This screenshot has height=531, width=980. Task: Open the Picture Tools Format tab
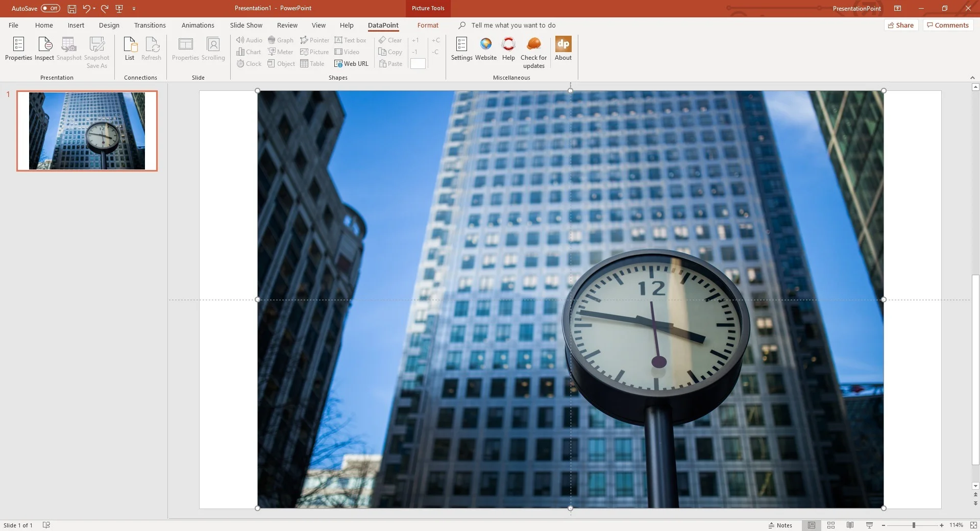[x=428, y=26]
